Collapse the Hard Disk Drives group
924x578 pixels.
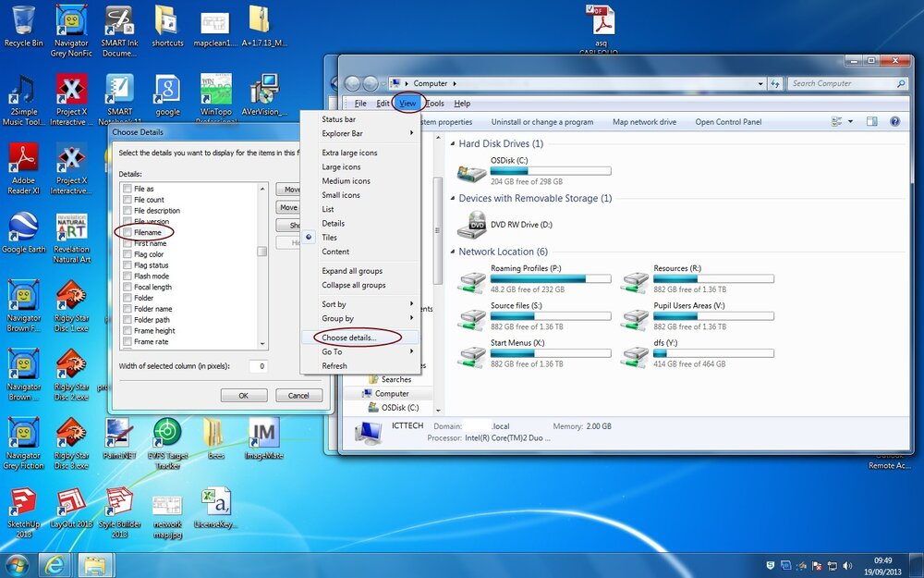(453, 144)
